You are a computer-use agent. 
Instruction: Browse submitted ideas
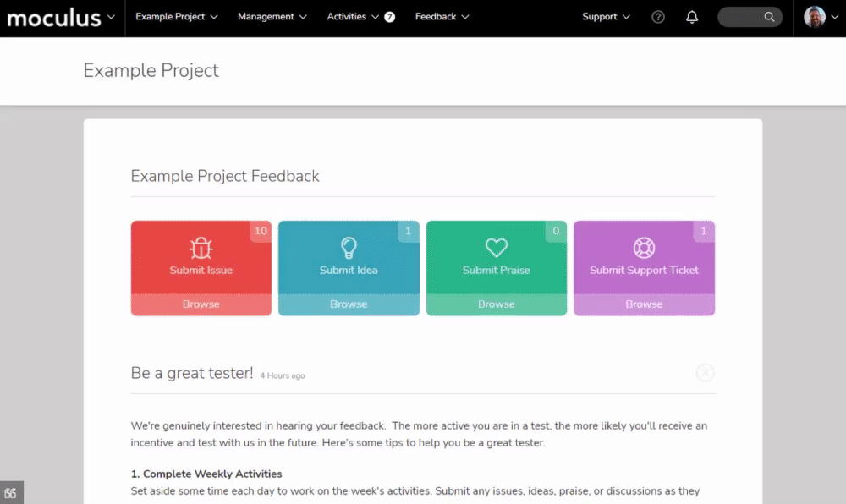(x=349, y=304)
